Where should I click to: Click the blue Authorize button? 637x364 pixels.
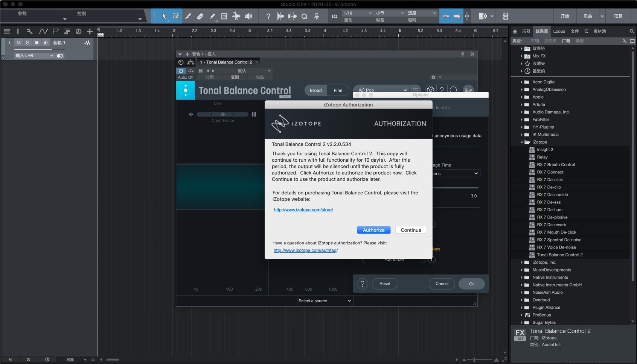pyautogui.click(x=373, y=230)
